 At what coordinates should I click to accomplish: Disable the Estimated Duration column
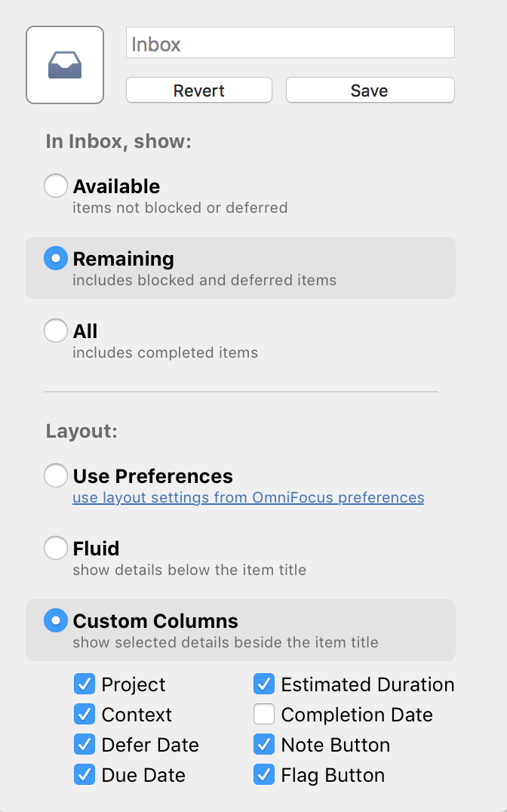[x=264, y=684]
